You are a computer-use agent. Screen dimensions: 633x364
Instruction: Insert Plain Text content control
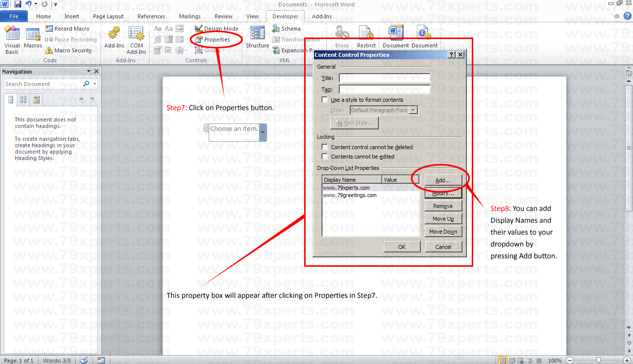pos(169,28)
